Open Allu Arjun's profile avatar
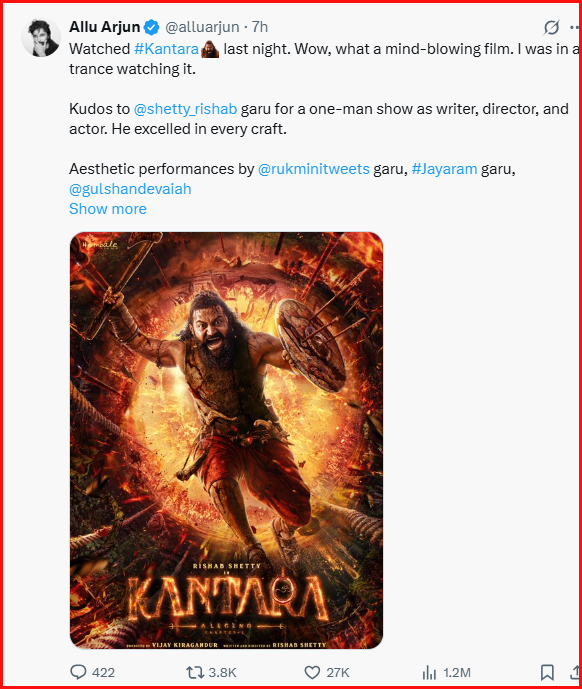582x689 pixels. (x=41, y=37)
